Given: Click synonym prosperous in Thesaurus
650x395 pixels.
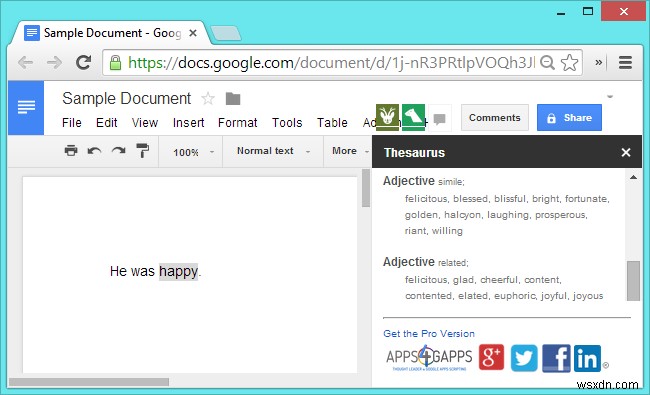Looking at the screenshot, I should click(560, 215).
